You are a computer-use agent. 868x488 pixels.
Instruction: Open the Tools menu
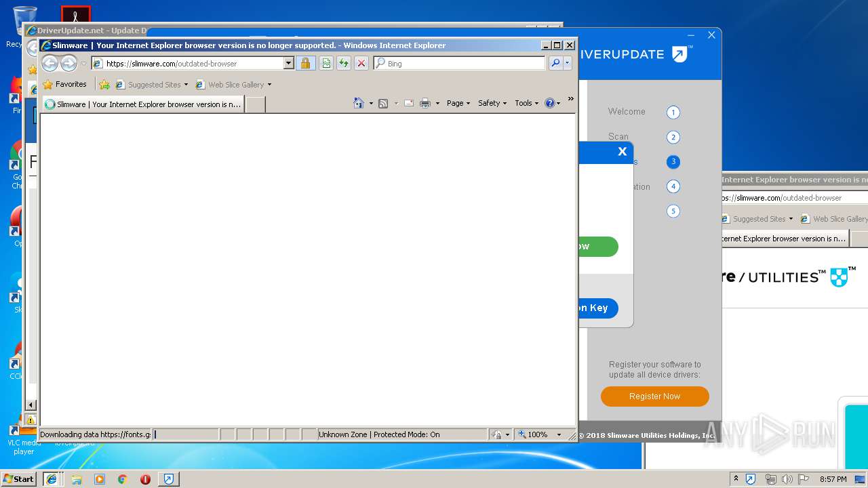[526, 103]
